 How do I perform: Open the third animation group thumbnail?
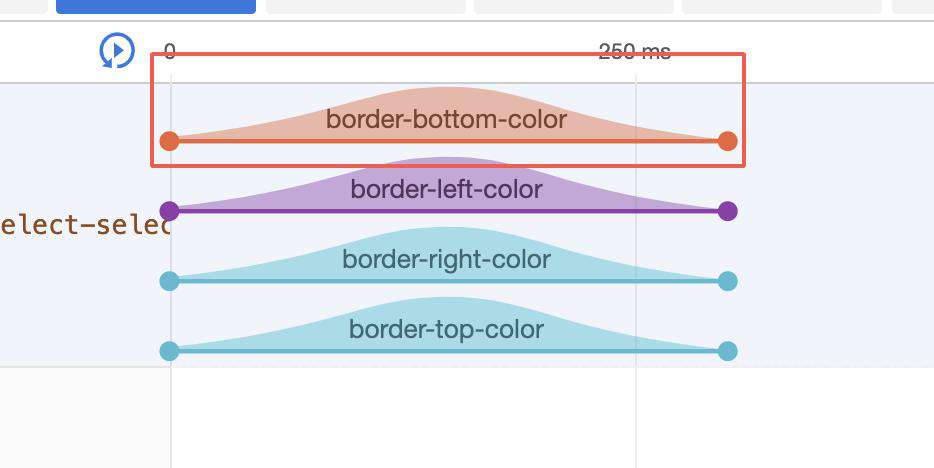(x=574, y=7)
